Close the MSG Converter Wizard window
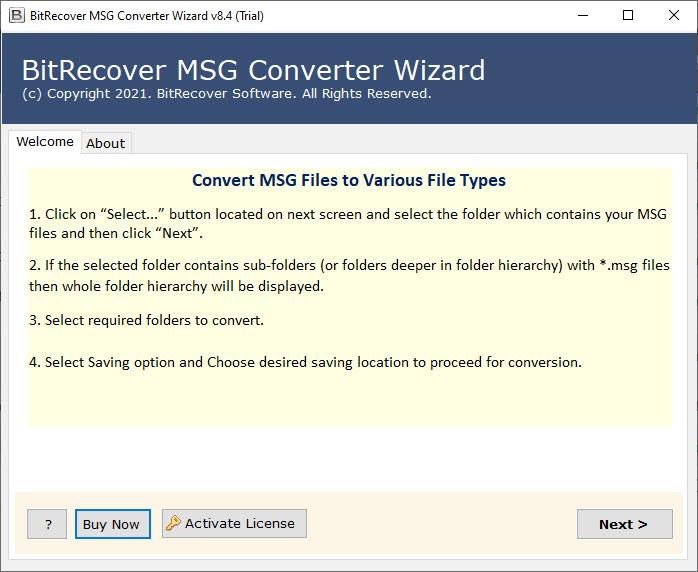This screenshot has width=698, height=572. (x=674, y=16)
